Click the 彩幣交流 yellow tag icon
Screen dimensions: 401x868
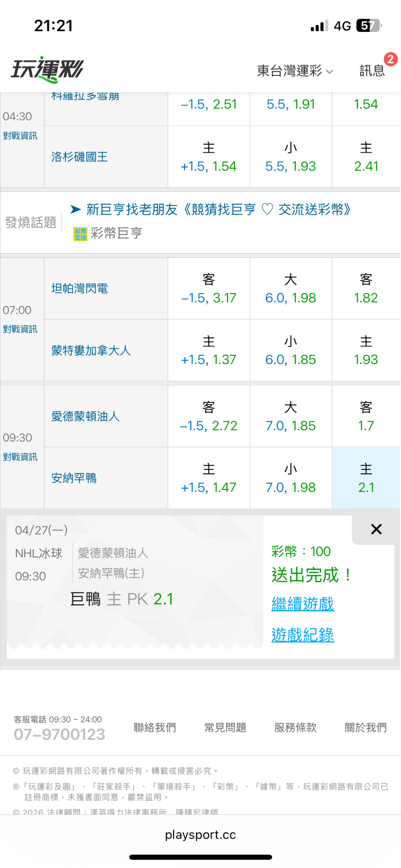pyautogui.click(x=80, y=234)
